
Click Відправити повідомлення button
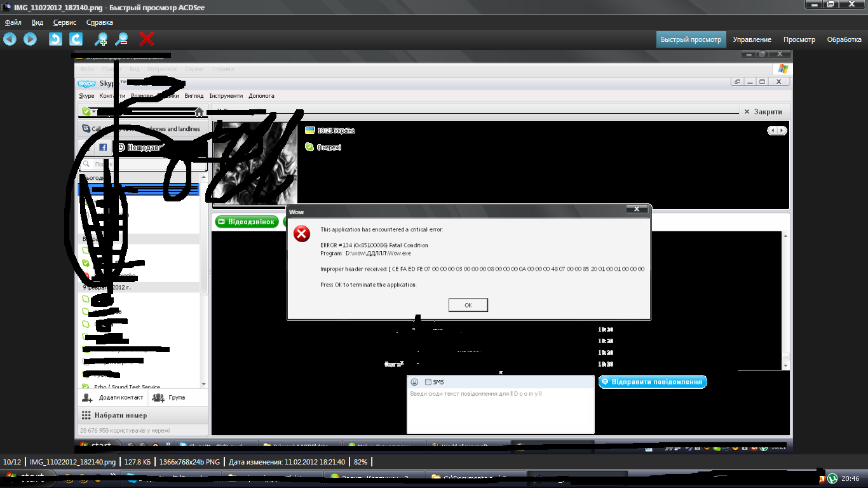(653, 382)
